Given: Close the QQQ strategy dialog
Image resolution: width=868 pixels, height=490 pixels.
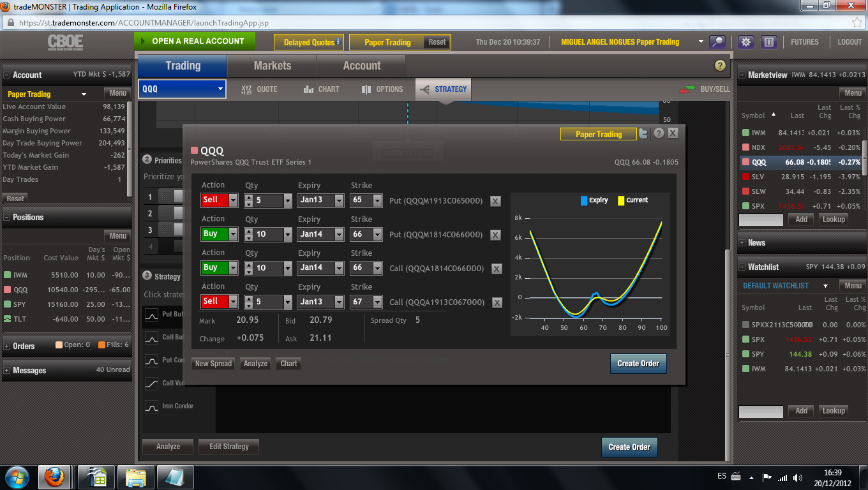Looking at the screenshot, I should click(x=673, y=133).
